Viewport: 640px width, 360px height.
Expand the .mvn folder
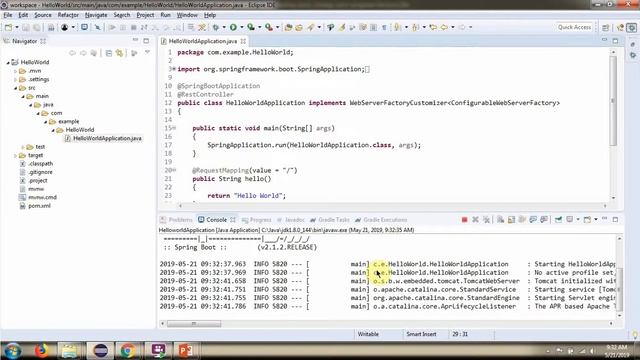coord(16,71)
